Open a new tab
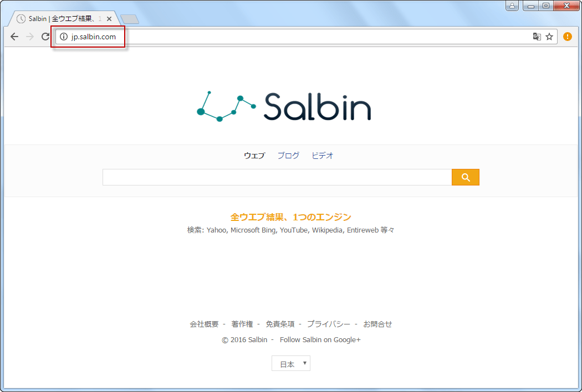 point(130,19)
